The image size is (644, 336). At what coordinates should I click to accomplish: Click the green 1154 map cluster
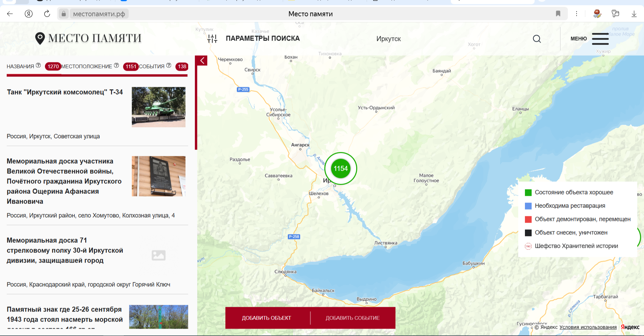click(x=340, y=169)
